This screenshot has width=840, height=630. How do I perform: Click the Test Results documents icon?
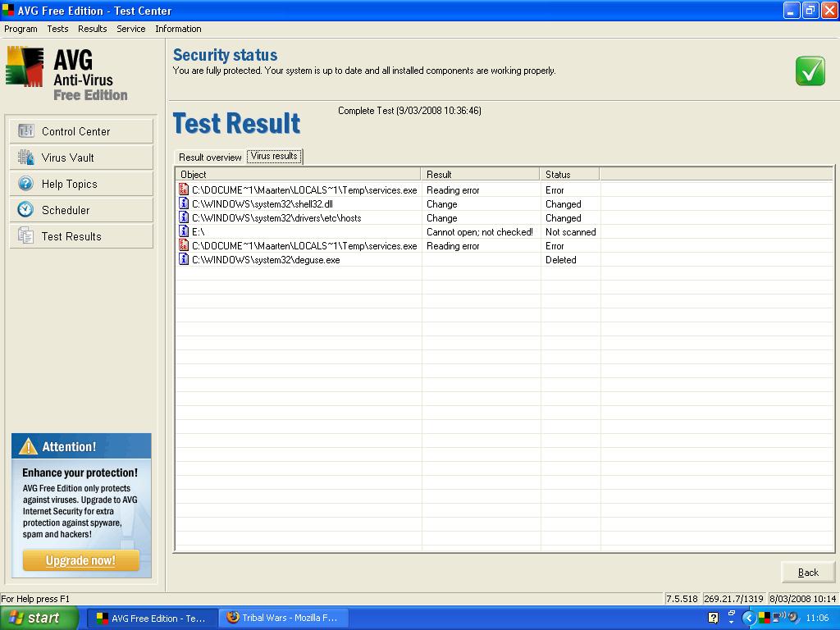pyautogui.click(x=25, y=235)
